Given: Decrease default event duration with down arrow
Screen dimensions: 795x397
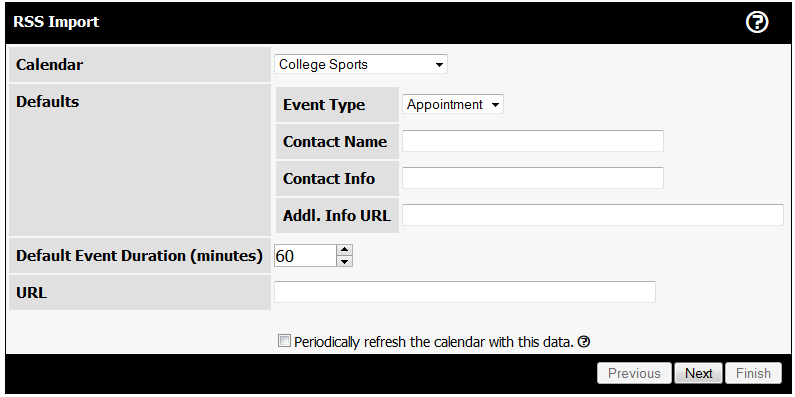Looking at the screenshot, I should click(x=345, y=262).
